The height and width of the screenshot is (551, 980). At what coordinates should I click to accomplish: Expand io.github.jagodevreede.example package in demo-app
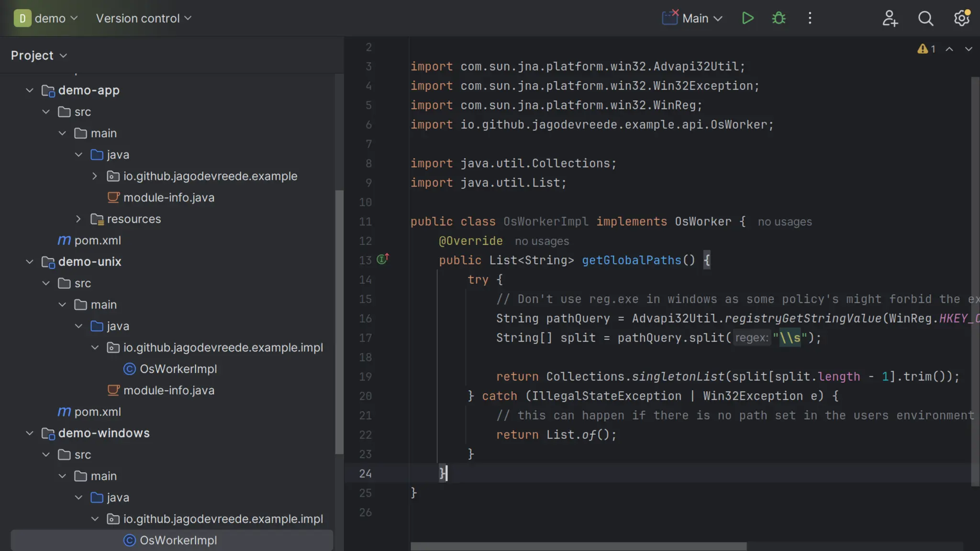point(95,176)
